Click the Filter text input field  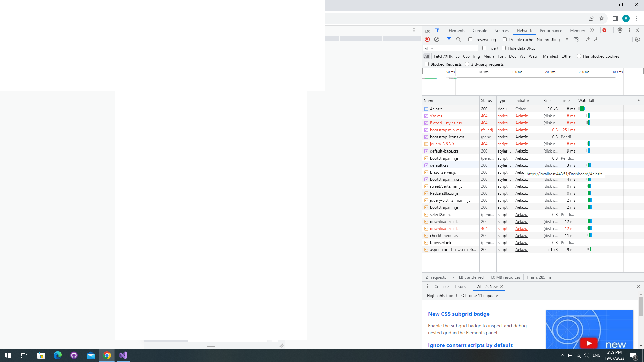pos(449,48)
